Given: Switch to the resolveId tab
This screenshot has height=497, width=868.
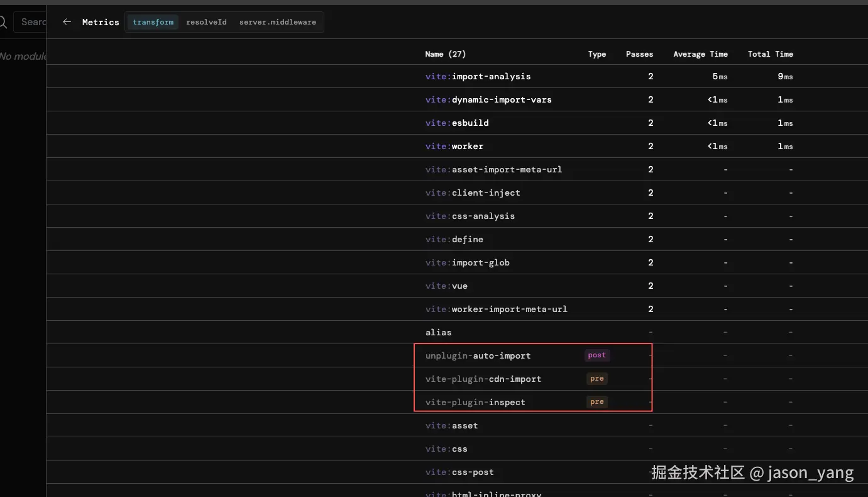Looking at the screenshot, I should point(206,22).
